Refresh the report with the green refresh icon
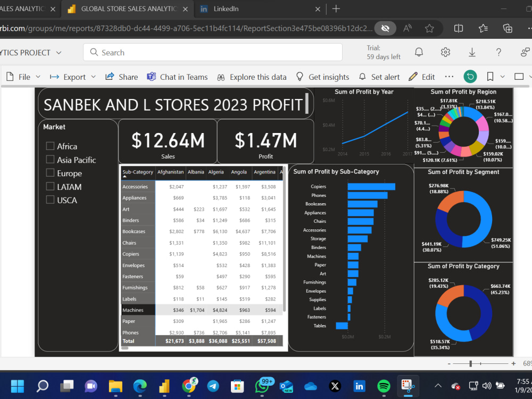532x399 pixels. pyautogui.click(x=470, y=77)
